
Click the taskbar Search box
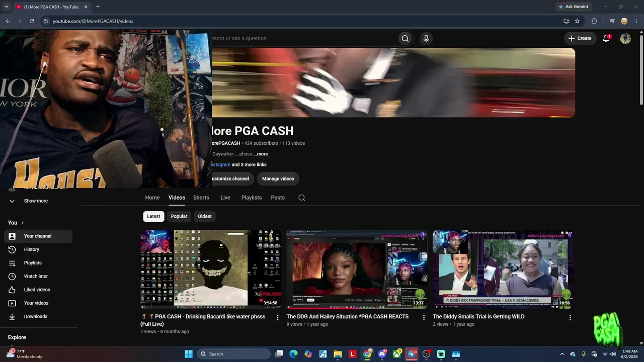coord(233,354)
